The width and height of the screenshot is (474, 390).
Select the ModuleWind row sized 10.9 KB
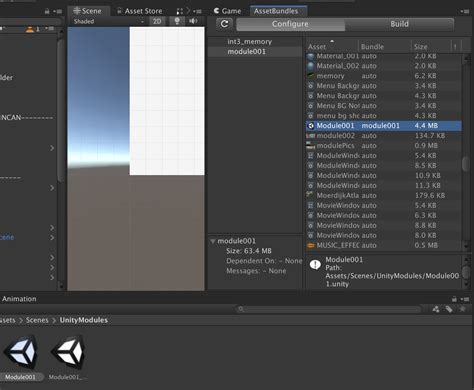click(384, 175)
